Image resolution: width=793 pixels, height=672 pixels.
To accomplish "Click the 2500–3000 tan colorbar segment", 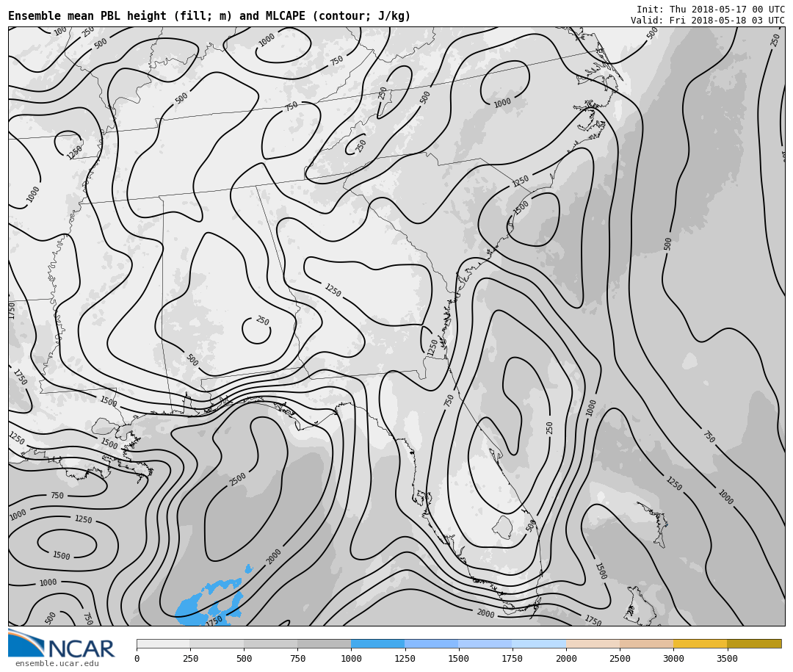I will pyautogui.click(x=647, y=643).
